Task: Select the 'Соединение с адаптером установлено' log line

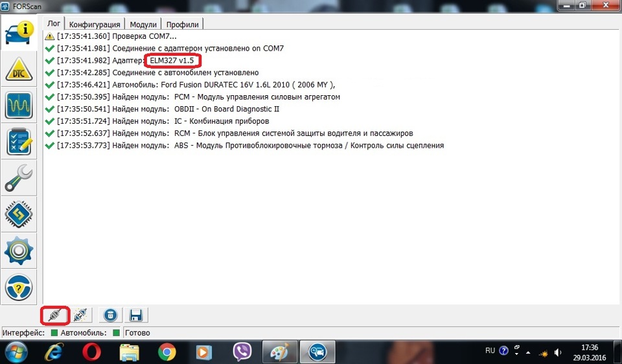Action: [164, 49]
